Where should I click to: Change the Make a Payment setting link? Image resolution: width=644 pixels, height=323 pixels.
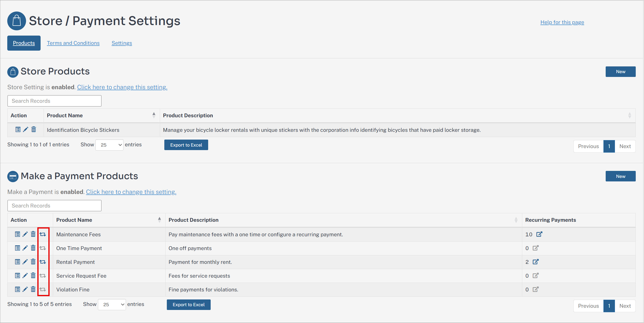point(131,192)
